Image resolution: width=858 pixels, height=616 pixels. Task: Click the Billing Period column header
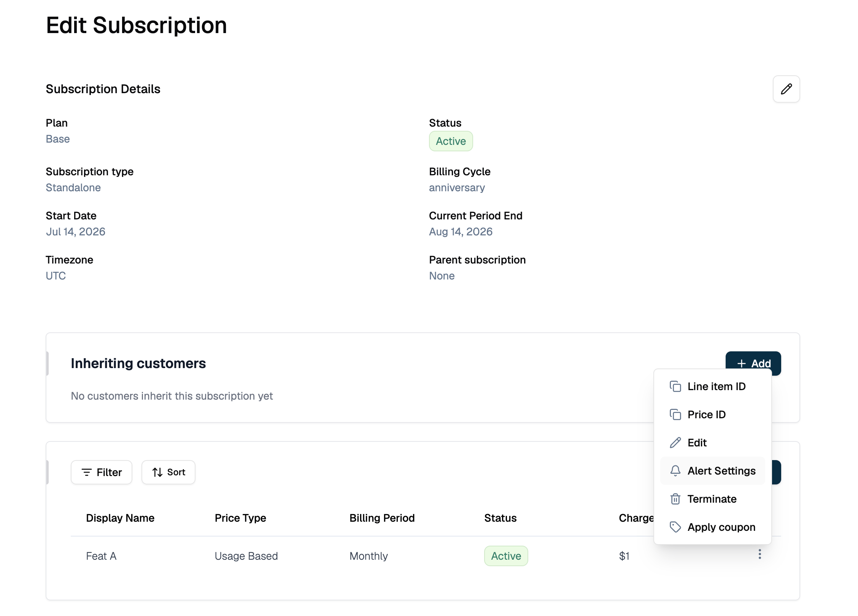click(382, 518)
